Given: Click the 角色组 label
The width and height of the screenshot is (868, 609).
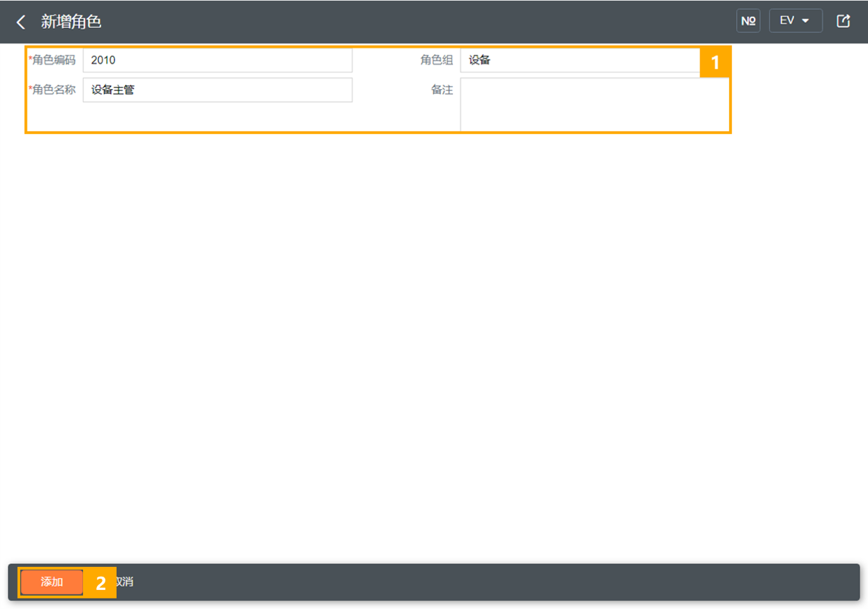Looking at the screenshot, I should click(437, 60).
